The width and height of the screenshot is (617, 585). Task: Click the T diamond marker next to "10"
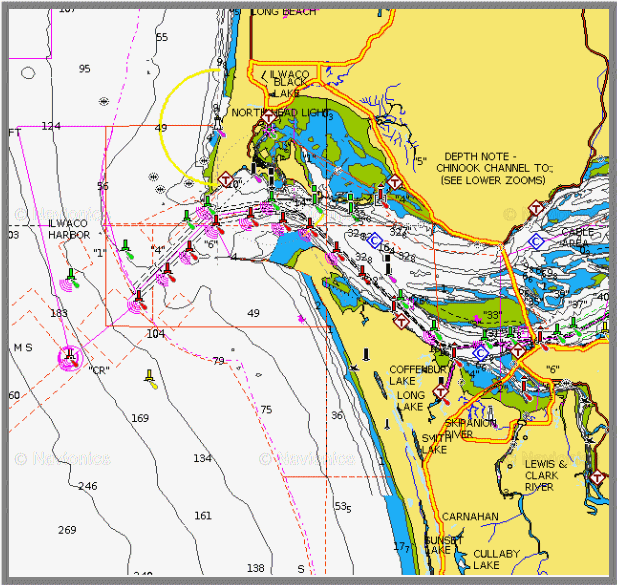pyautogui.click(x=226, y=180)
